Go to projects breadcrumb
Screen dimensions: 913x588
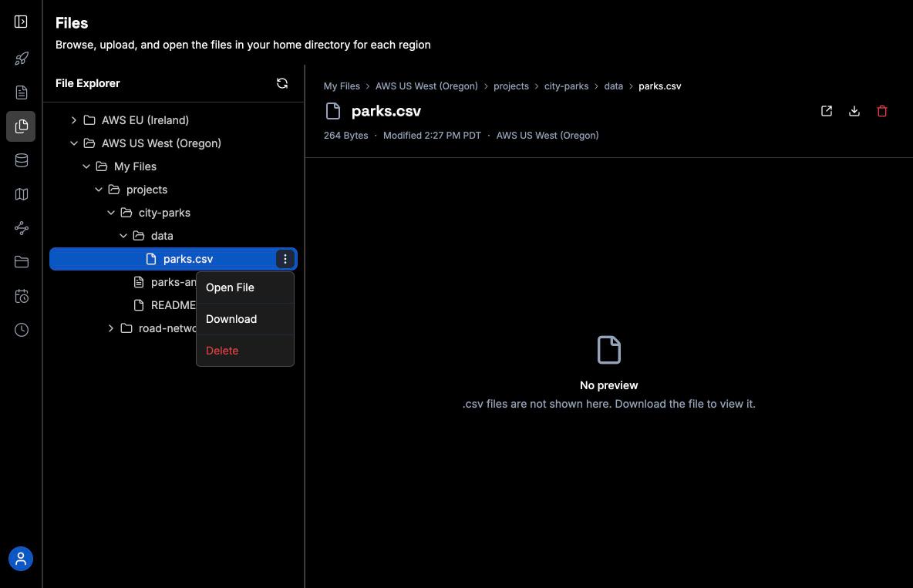point(511,86)
